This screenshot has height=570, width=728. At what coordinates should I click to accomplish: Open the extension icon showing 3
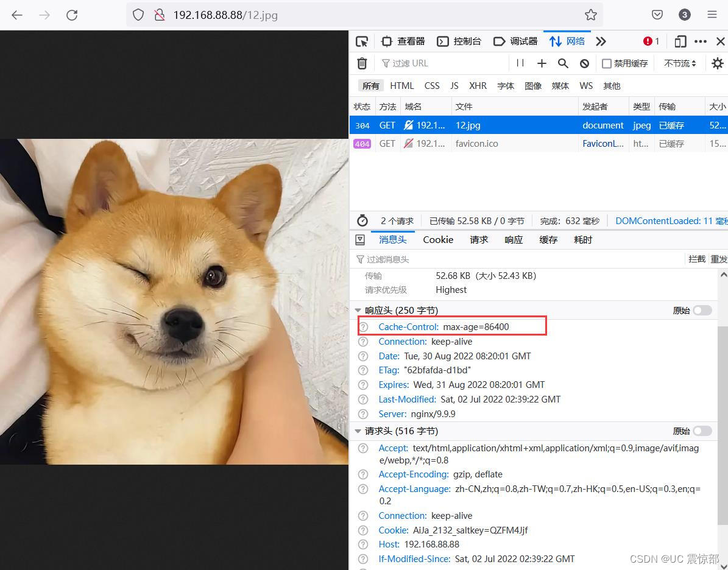(684, 15)
